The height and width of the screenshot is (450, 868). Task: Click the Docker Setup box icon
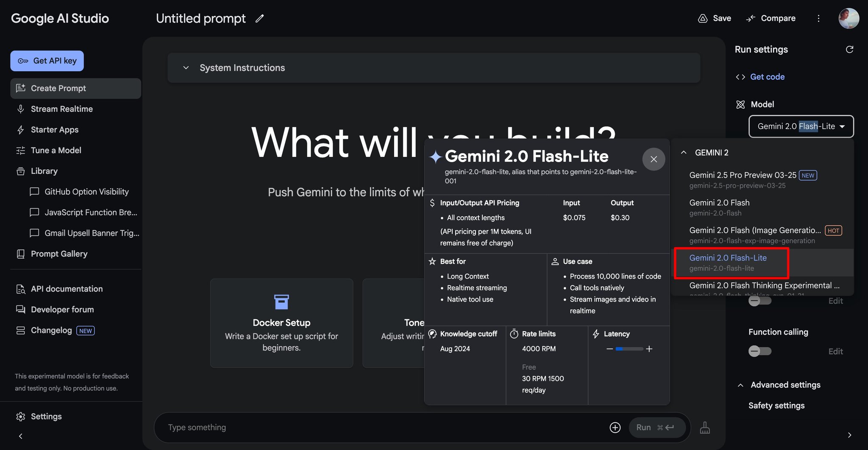pos(281,302)
